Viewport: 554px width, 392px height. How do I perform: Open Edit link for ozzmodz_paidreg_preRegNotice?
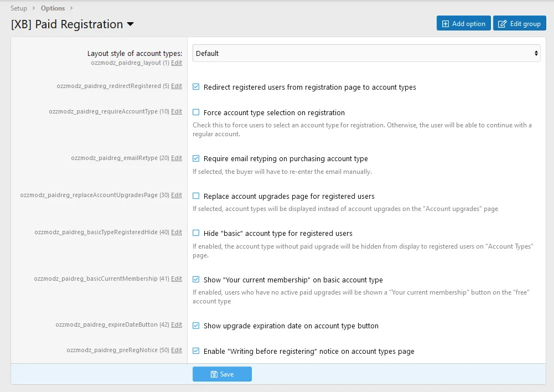point(176,350)
